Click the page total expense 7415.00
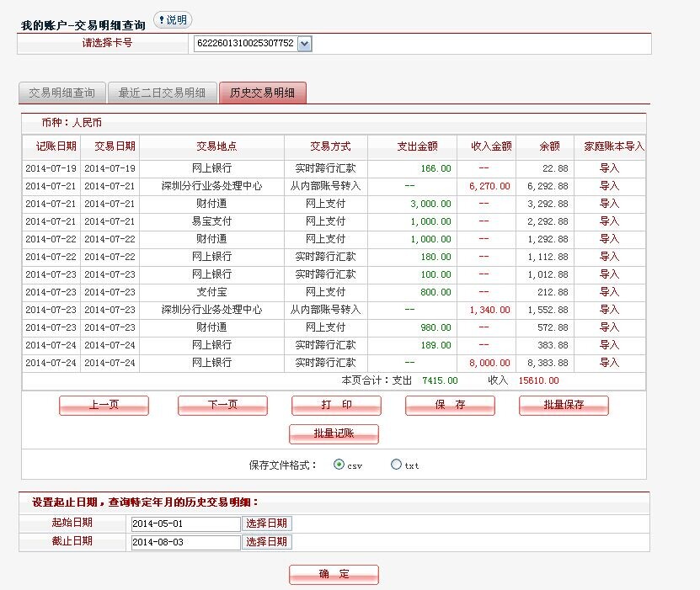 click(440, 380)
